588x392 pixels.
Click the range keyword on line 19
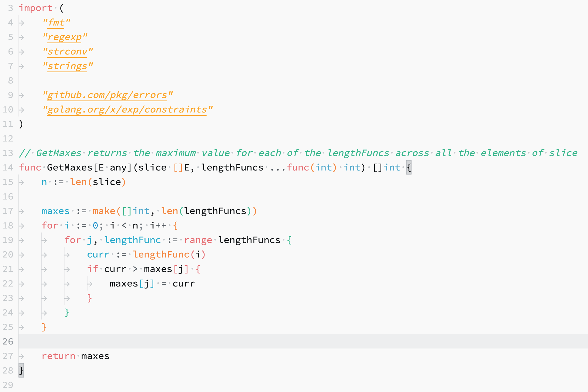pos(198,240)
